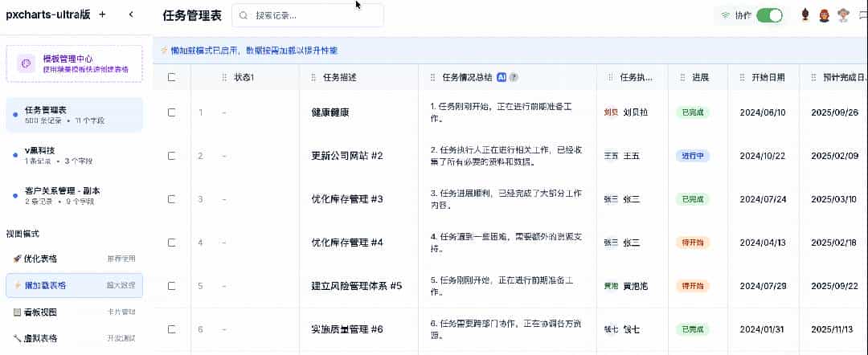Screen dimensions: 868x355
Task: Click start date 2024/10/22
Action: [763, 156]
